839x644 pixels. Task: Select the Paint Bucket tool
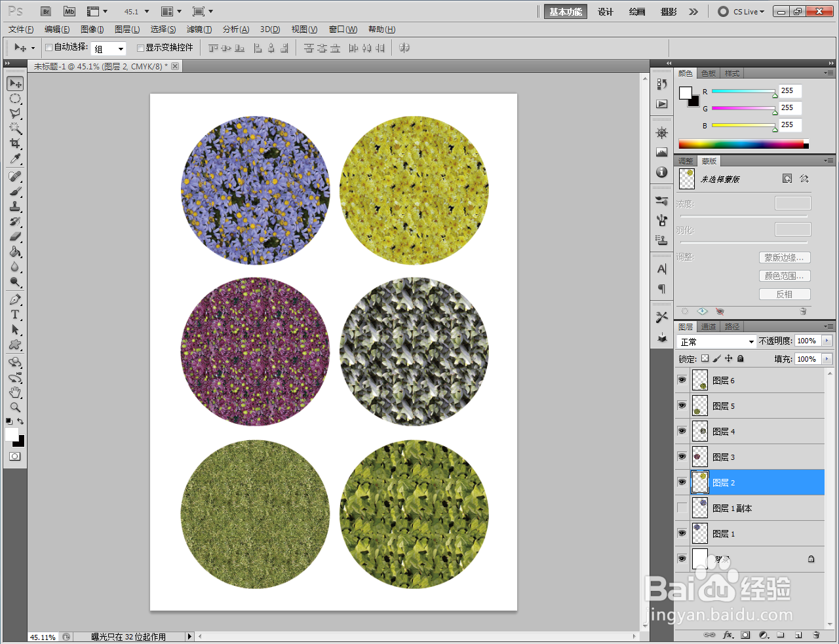[15, 252]
